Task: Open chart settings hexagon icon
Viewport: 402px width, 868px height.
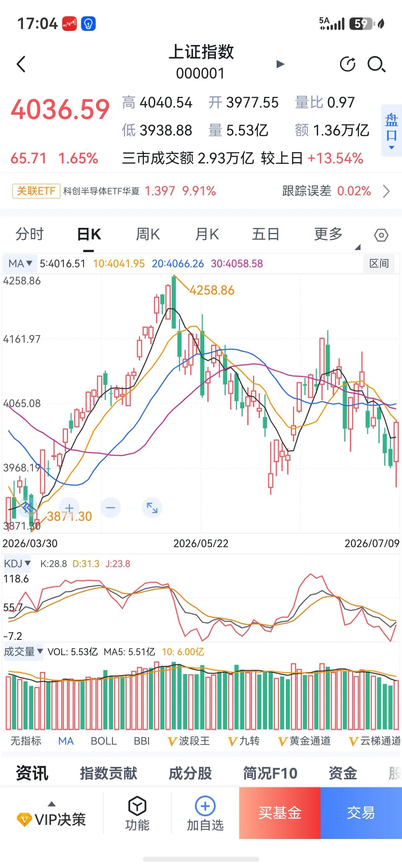Action: click(381, 235)
